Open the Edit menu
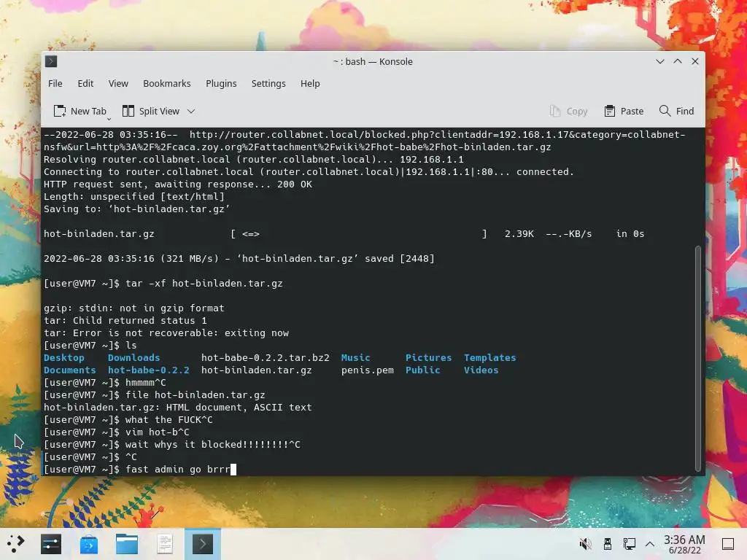The image size is (747, 560). [85, 83]
